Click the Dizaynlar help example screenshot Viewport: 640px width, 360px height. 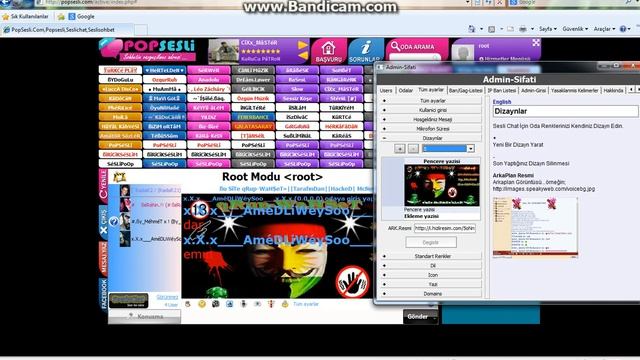535,227
